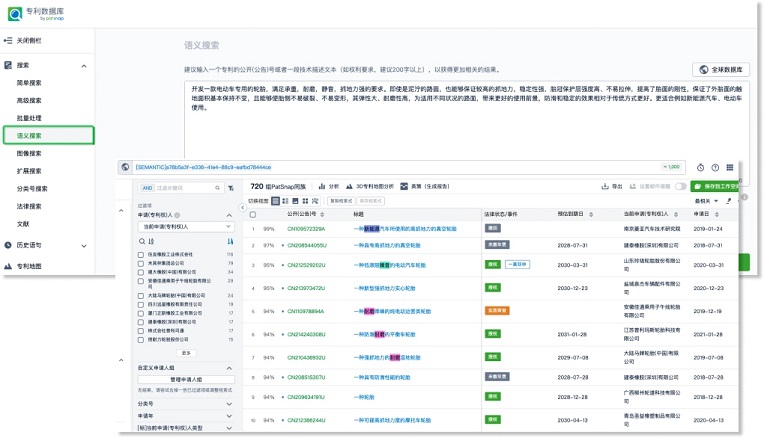The height and width of the screenshot is (438, 764).
Task: Click the search history clock icon
Action: [701, 167]
